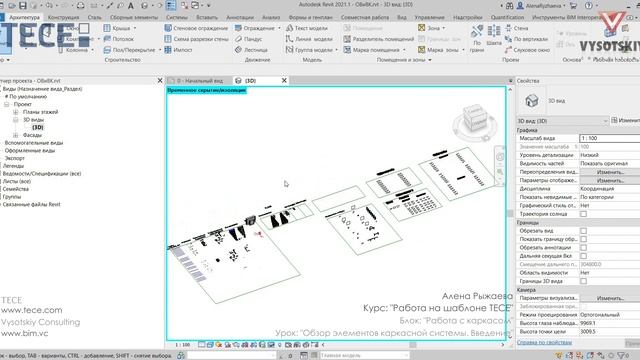
Task: Expand the Фасады tree node
Action: click(x=16, y=135)
